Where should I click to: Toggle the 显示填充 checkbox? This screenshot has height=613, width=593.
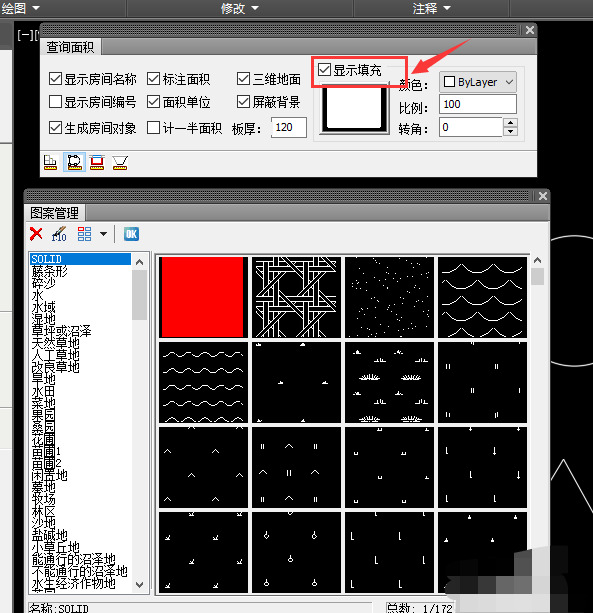pos(324,70)
